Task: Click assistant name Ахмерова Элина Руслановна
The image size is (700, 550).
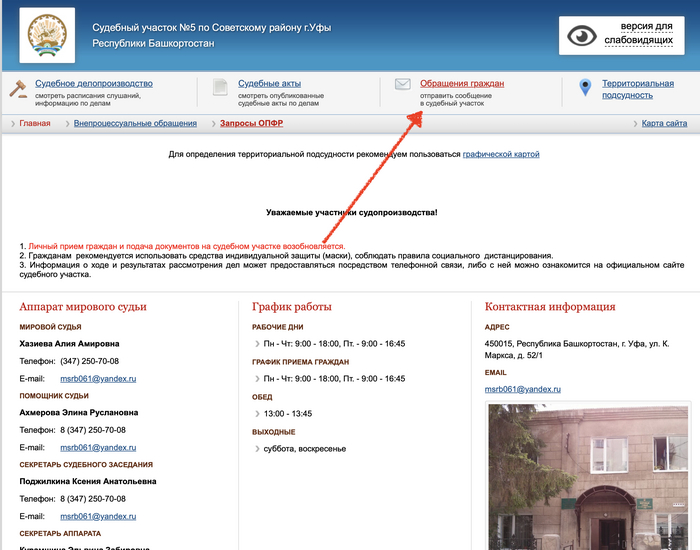Action: (x=79, y=412)
